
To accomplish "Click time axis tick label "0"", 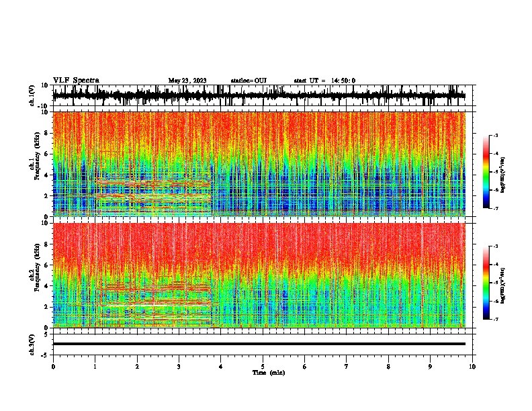I will 53,367.
